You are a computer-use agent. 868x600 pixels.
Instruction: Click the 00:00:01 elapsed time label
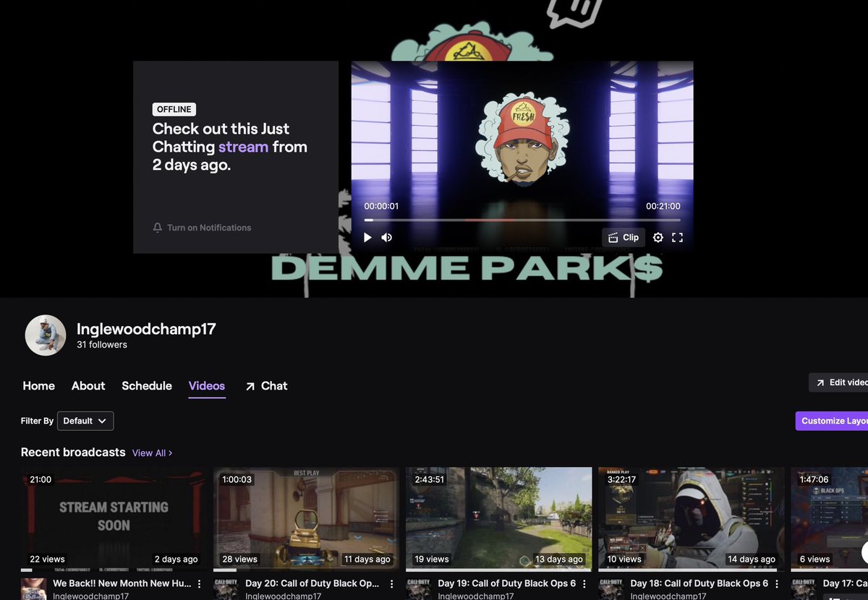pyautogui.click(x=381, y=206)
